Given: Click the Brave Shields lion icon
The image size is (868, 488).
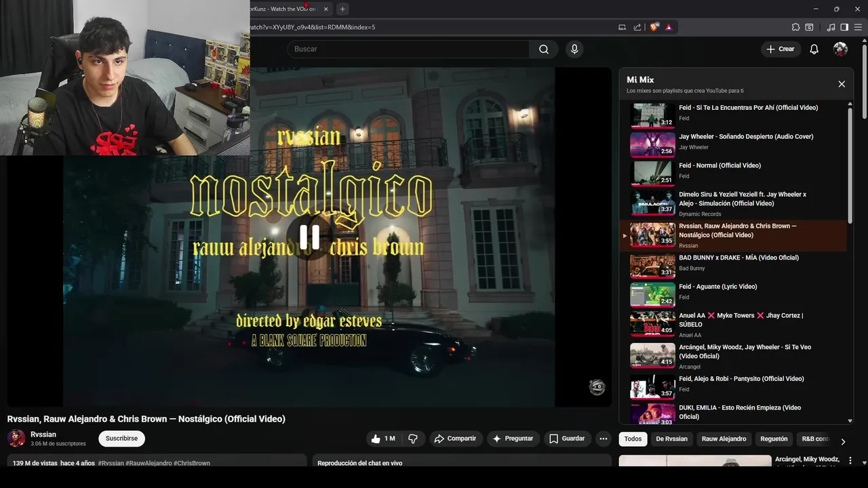Looking at the screenshot, I should 654,27.
